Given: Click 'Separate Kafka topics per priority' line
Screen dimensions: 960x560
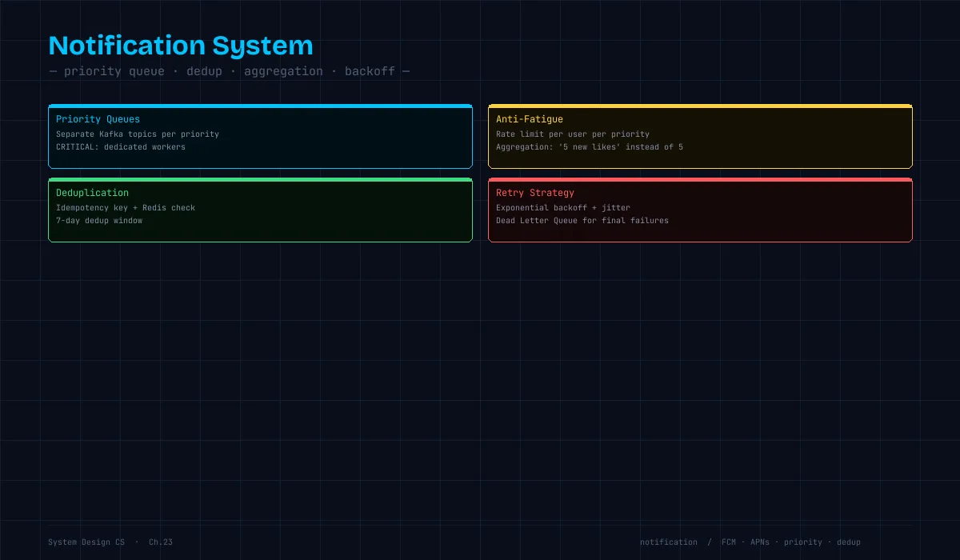Looking at the screenshot, I should [x=138, y=134].
